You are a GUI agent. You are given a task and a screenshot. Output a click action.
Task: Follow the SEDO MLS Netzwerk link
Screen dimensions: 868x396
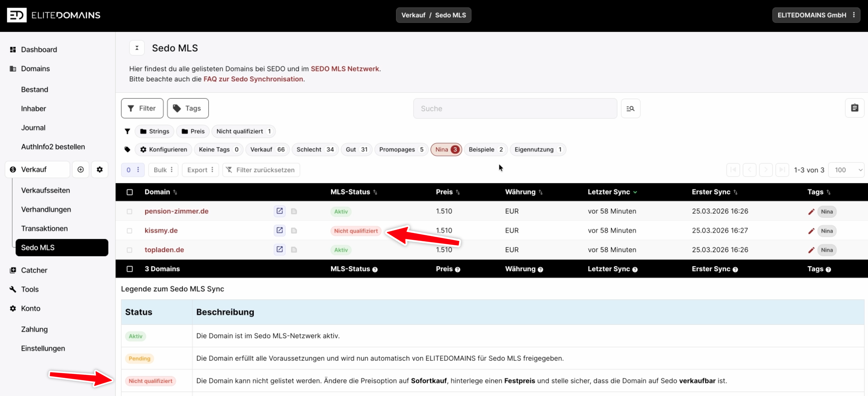pyautogui.click(x=345, y=69)
